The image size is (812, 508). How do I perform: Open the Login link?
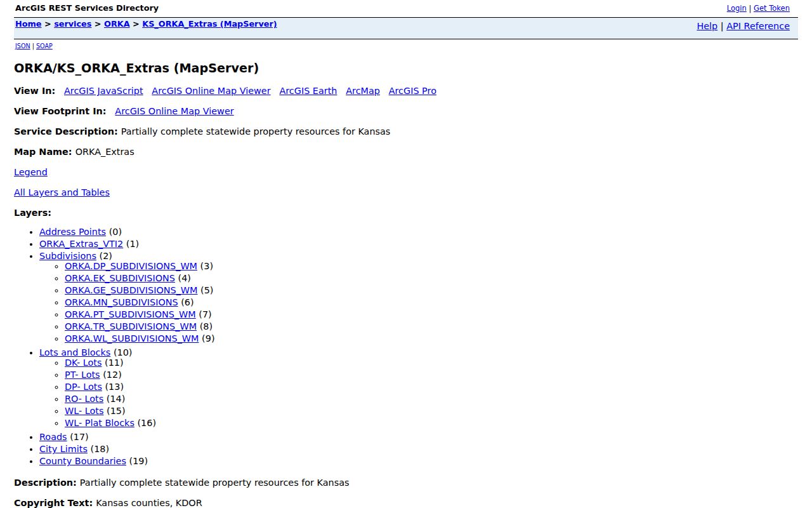tap(737, 8)
